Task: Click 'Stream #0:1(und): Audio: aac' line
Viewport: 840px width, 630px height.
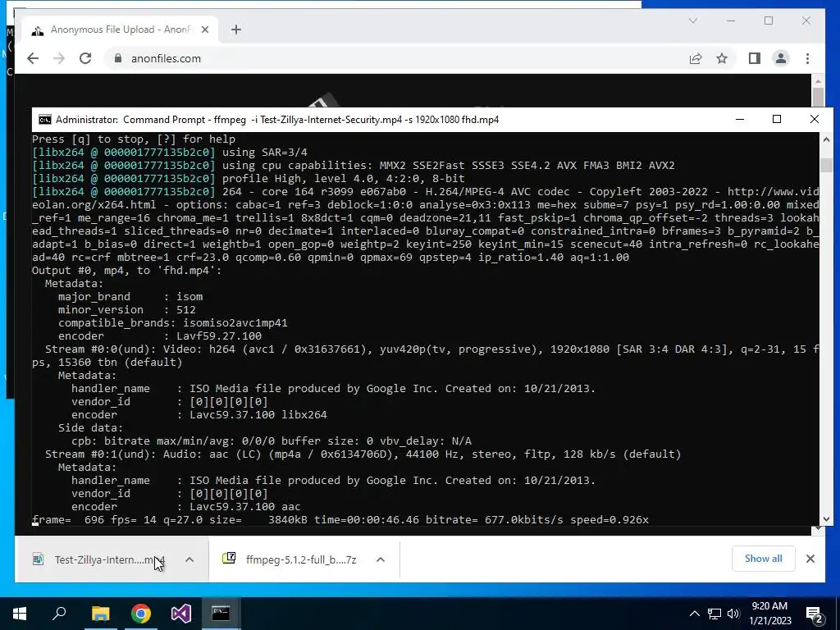Action: (363, 454)
